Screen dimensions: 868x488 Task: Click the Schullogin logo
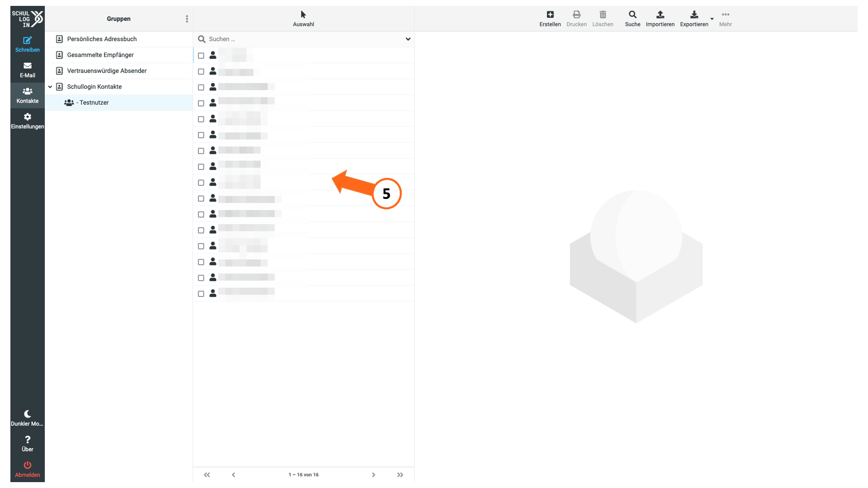28,19
